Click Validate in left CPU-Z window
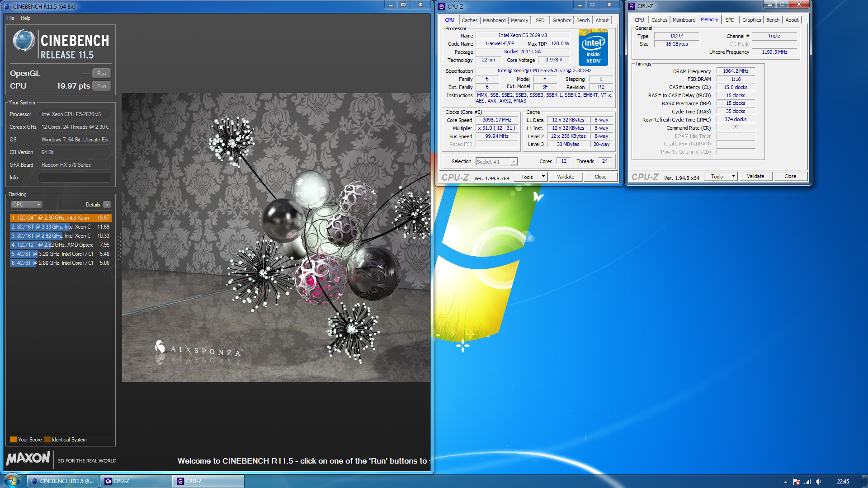The height and width of the screenshot is (488, 868). pyautogui.click(x=565, y=177)
